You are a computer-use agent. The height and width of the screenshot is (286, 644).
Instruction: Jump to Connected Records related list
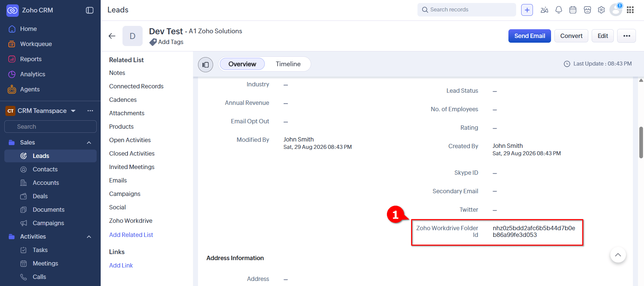coord(136,86)
